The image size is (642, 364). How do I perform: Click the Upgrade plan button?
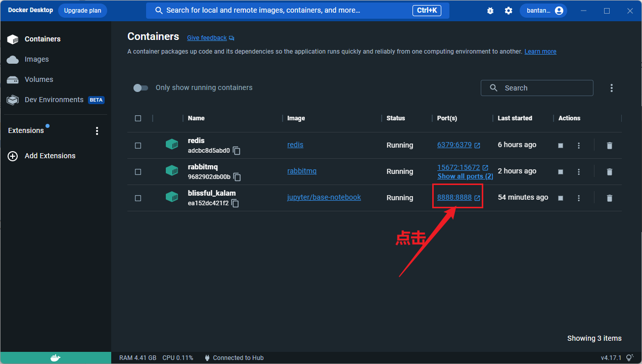coord(82,11)
